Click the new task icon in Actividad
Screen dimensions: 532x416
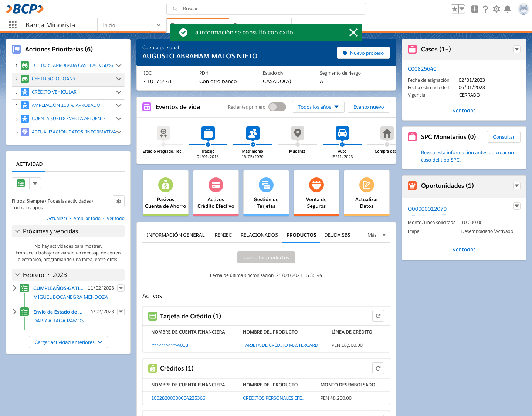click(x=21, y=183)
